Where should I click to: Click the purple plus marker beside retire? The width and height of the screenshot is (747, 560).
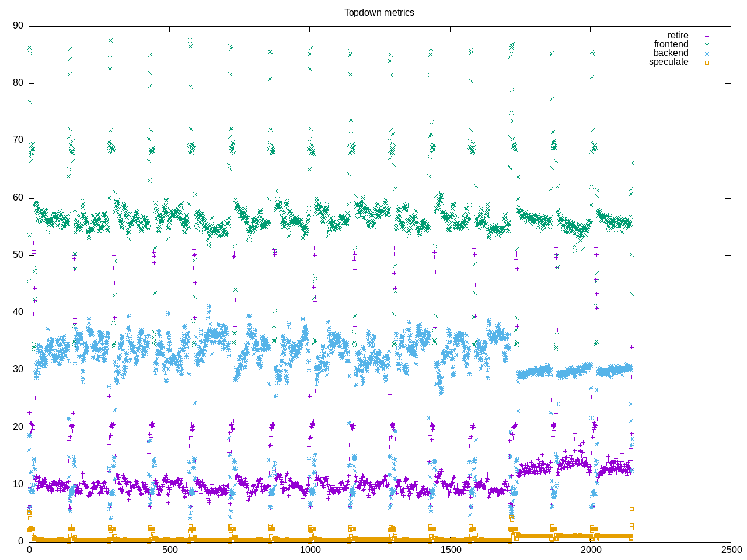(x=707, y=36)
